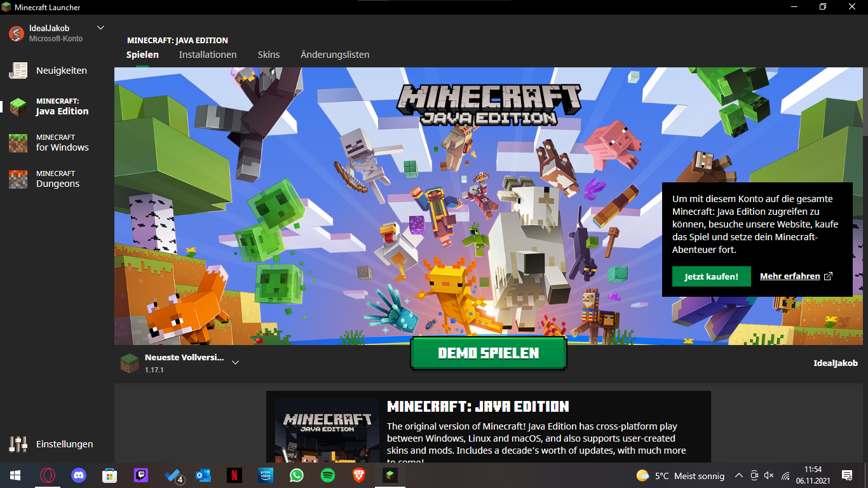Open Einstellungen settings icon

pos(18,444)
